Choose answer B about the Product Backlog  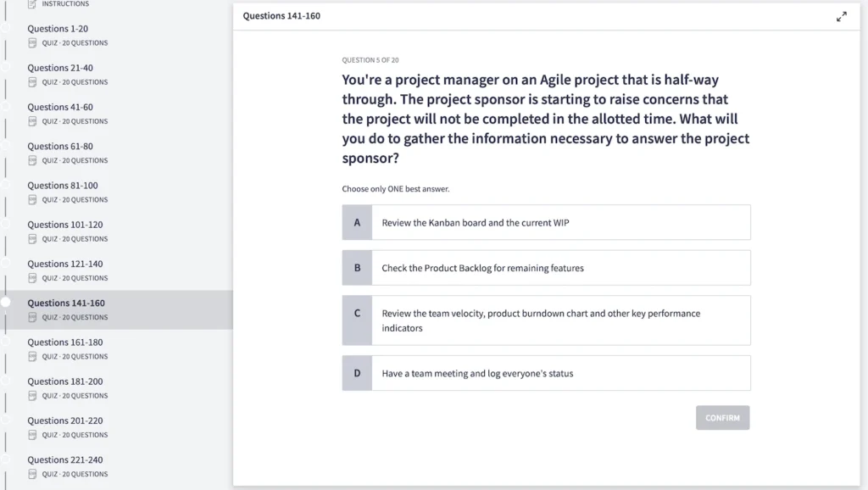click(546, 268)
